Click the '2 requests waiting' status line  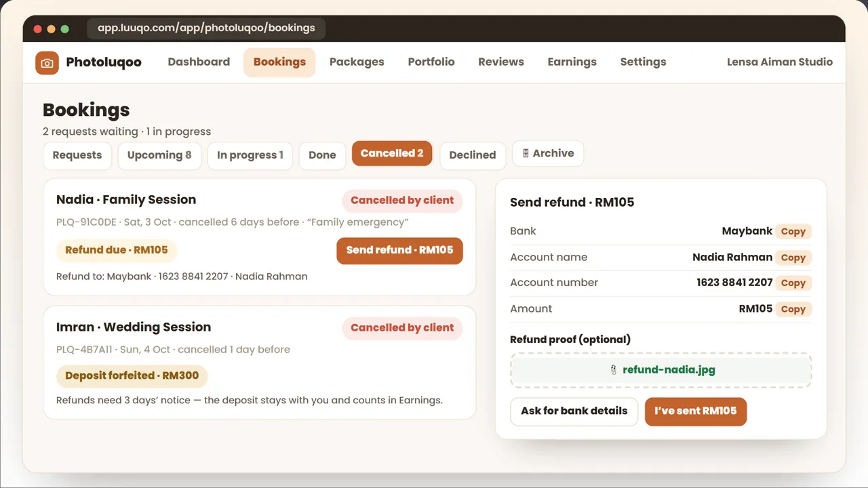(127, 131)
